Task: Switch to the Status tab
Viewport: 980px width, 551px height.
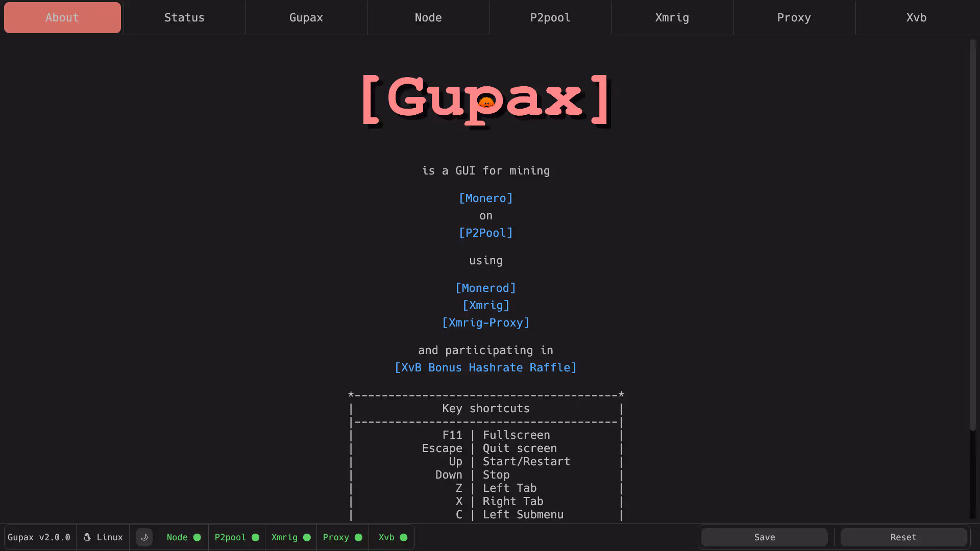Action: (184, 17)
